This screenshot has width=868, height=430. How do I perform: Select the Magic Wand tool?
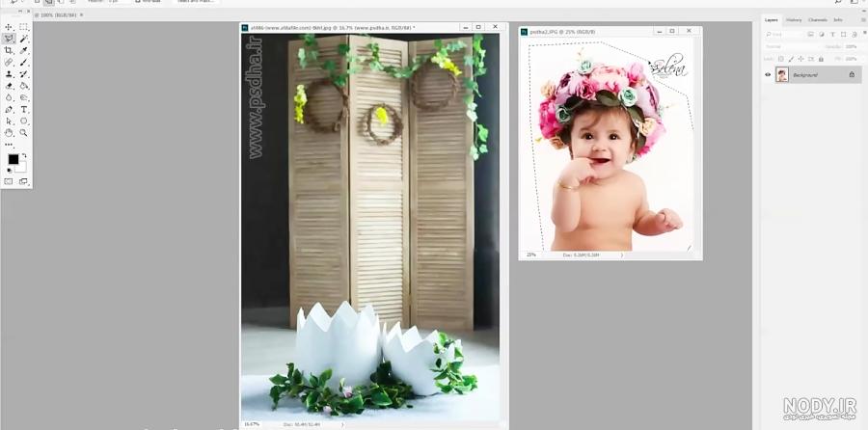point(24,39)
